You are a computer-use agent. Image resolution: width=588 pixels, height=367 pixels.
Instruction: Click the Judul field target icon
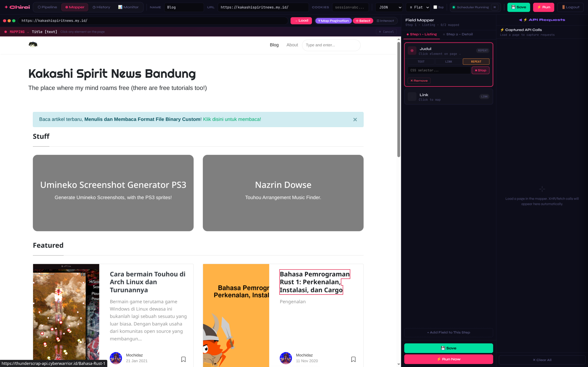click(412, 51)
